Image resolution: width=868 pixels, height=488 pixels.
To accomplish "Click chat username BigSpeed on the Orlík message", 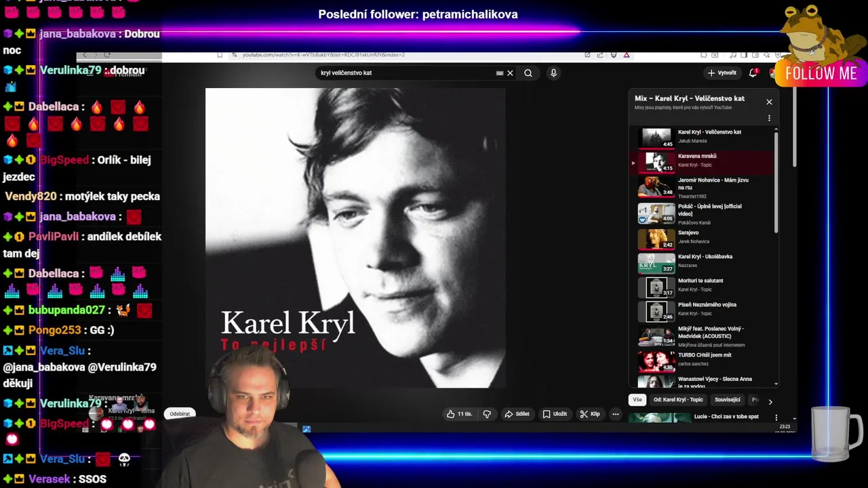I will [x=64, y=160].
